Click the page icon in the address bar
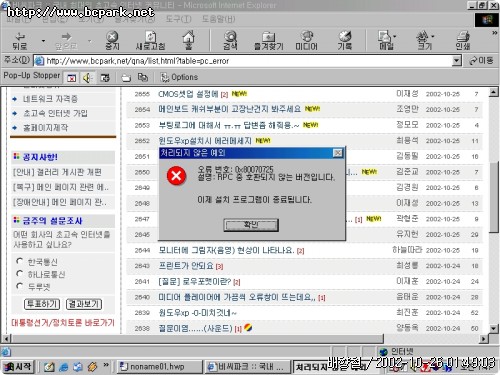500x375 pixels. tap(39, 61)
